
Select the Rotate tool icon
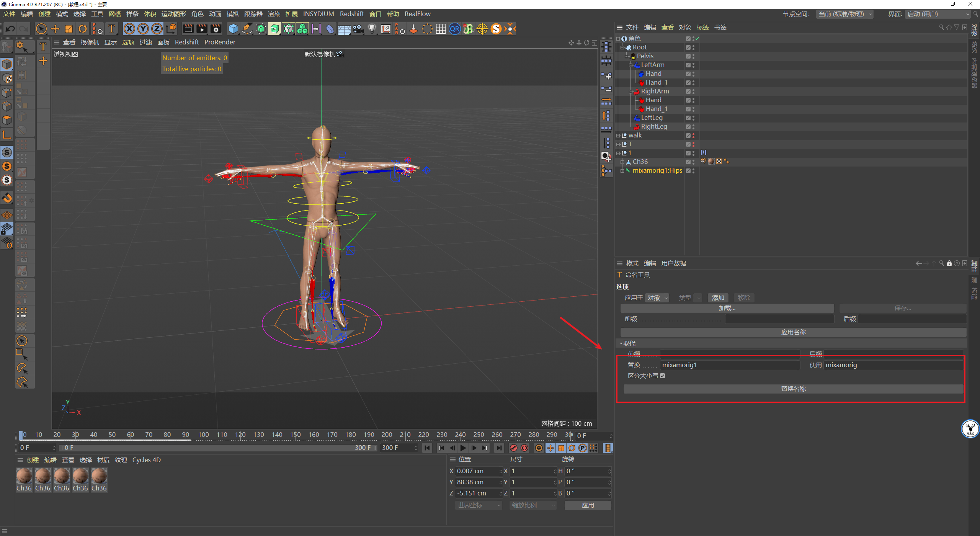83,29
